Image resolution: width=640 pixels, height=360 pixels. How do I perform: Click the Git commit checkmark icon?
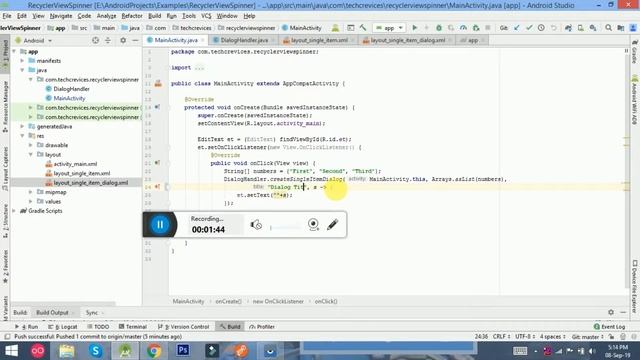tap(529, 28)
